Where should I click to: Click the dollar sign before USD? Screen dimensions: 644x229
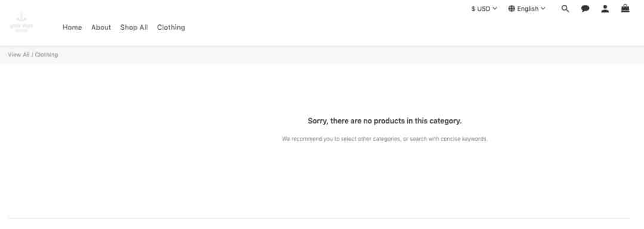473,8
